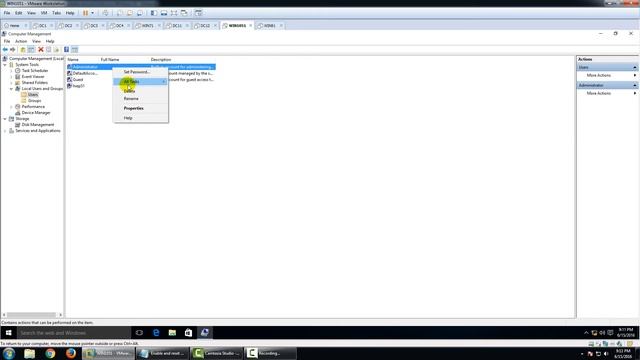Switch to the Home VMware tab
The image size is (640, 360).
pyautogui.click(x=14, y=26)
